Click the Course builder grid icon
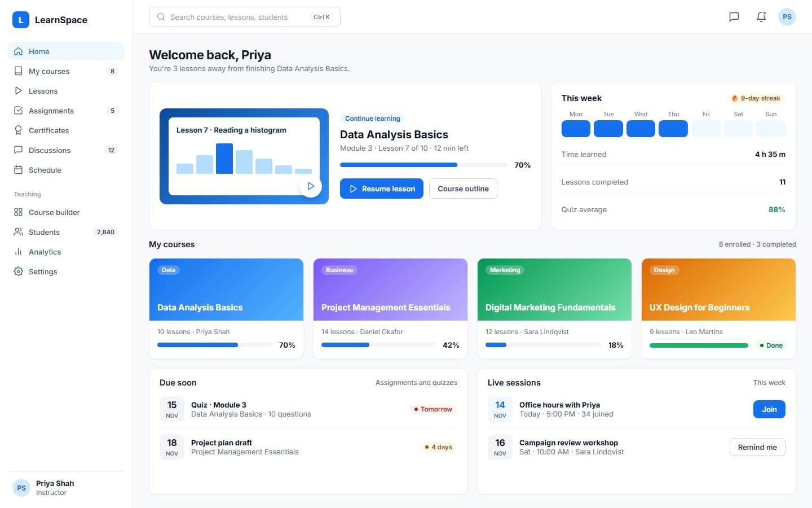Image resolution: width=812 pixels, height=508 pixels. 19,212
